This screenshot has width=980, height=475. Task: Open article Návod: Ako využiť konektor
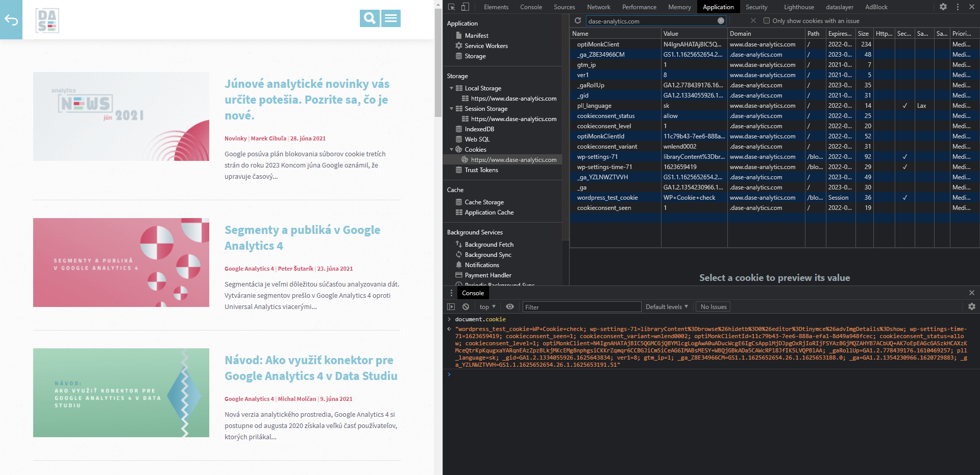[x=311, y=368]
